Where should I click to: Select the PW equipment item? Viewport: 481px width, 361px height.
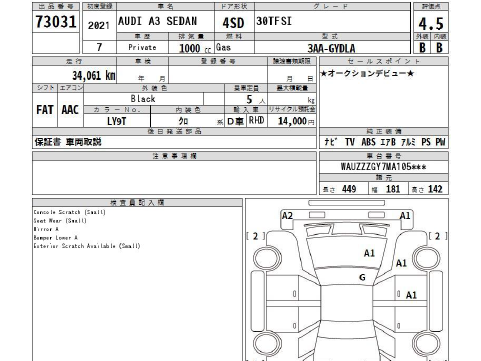[440, 142]
